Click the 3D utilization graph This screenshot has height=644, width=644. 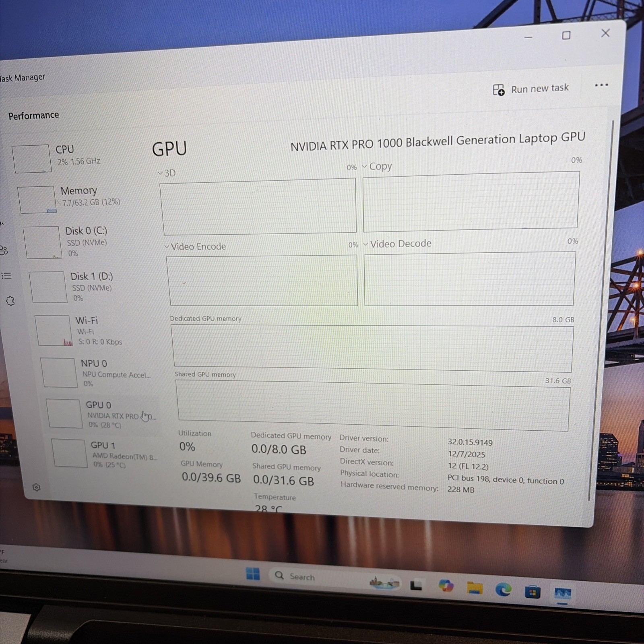point(258,206)
